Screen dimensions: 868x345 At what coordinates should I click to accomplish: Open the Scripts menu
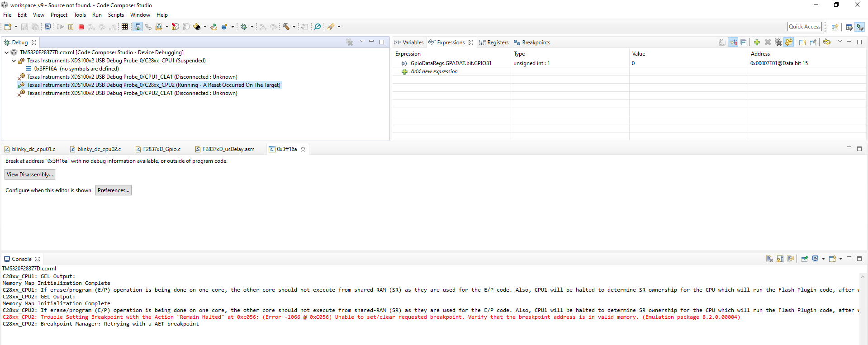(116, 15)
